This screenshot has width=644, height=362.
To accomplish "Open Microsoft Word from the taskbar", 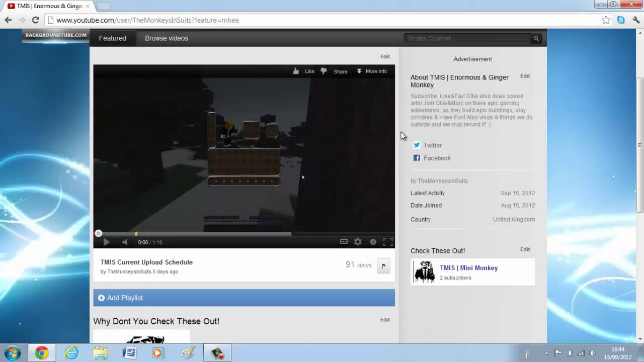I will 129,353.
